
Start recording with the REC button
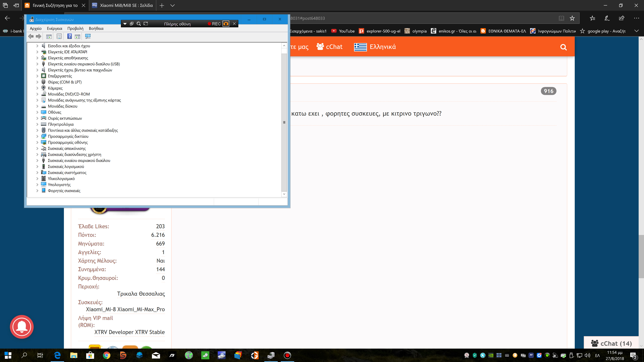[x=214, y=24]
